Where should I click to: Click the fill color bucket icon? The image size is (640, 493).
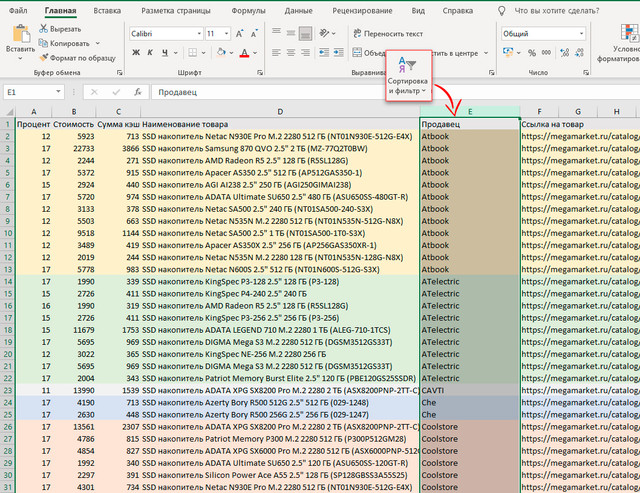(221, 53)
